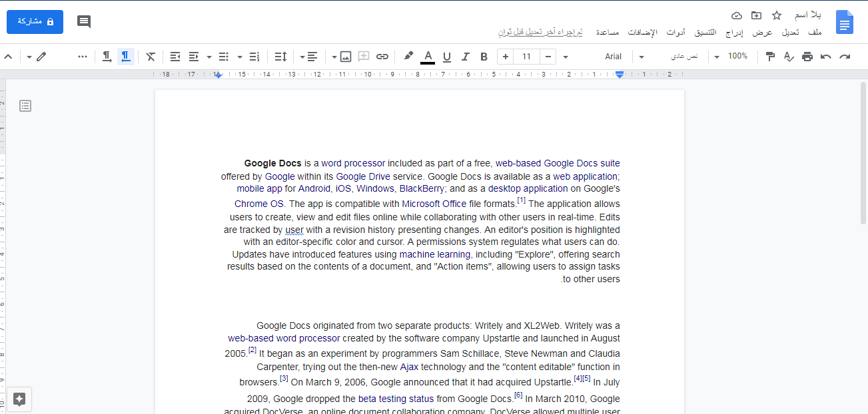Viewport: 868px width, 414px height.
Task: Open the highlight color marker
Action: [408, 57]
